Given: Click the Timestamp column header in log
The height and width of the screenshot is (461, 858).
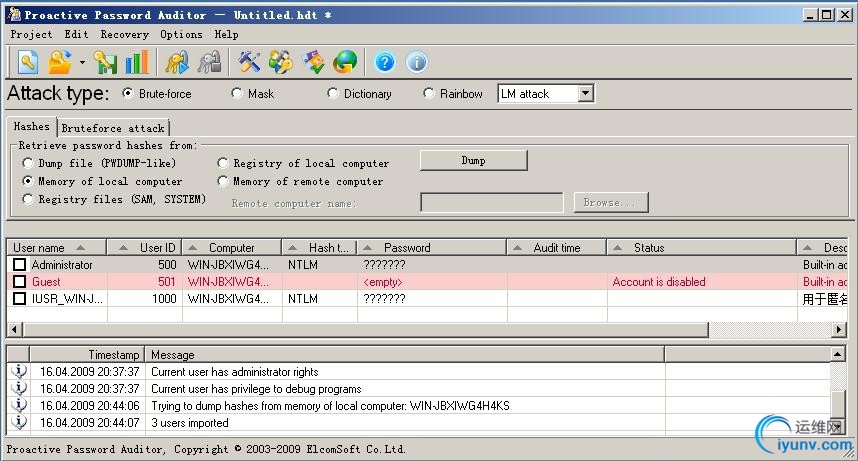Looking at the screenshot, I should (x=88, y=354).
